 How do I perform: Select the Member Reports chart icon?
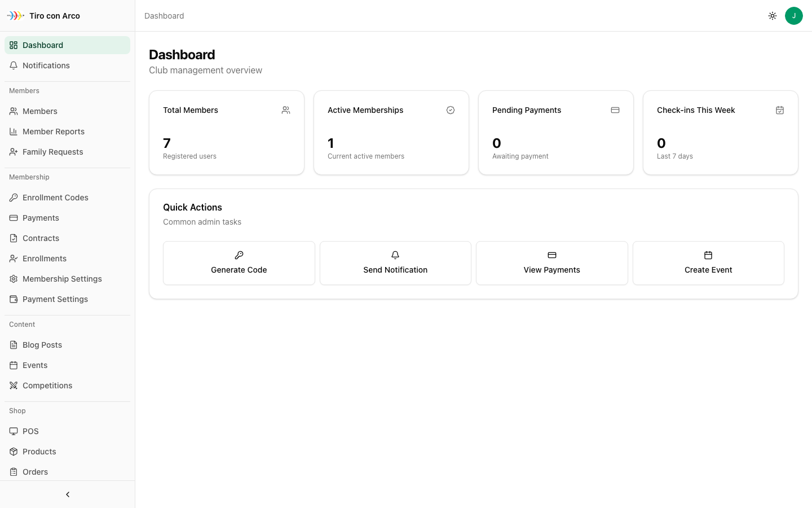13,132
